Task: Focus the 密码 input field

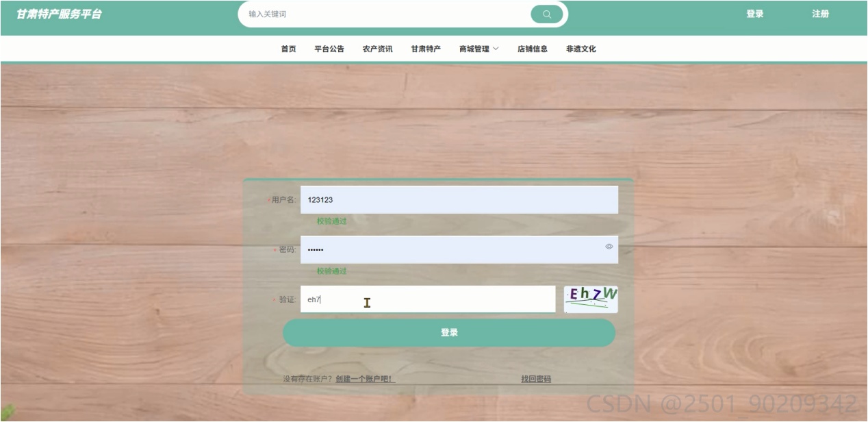Action: pyautogui.click(x=459, y=249)
